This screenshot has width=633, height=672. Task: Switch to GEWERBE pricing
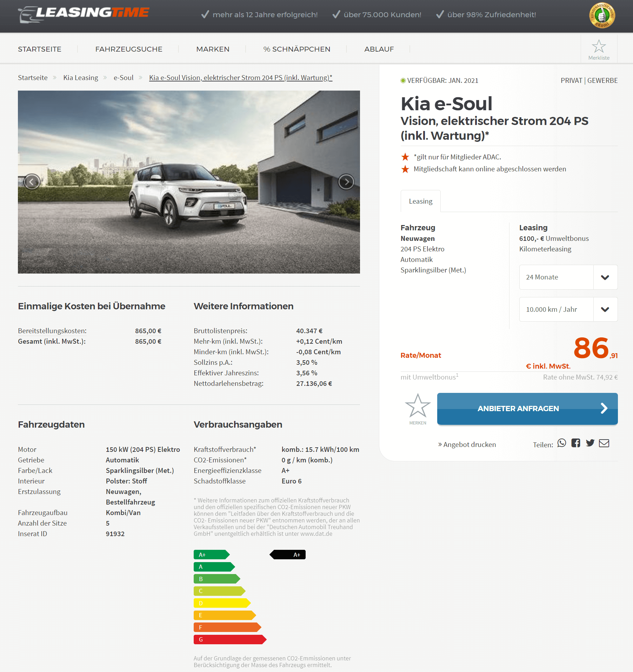click(602, 80)
